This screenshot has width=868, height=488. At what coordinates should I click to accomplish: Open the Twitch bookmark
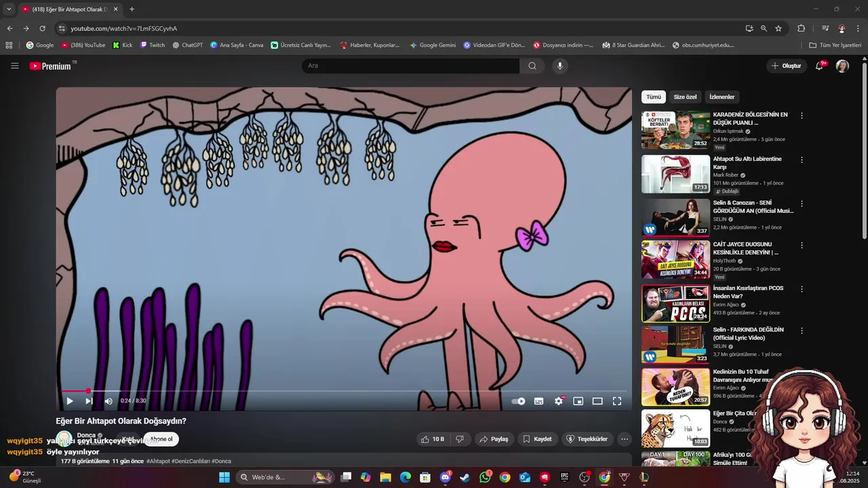tap(153, 45)
